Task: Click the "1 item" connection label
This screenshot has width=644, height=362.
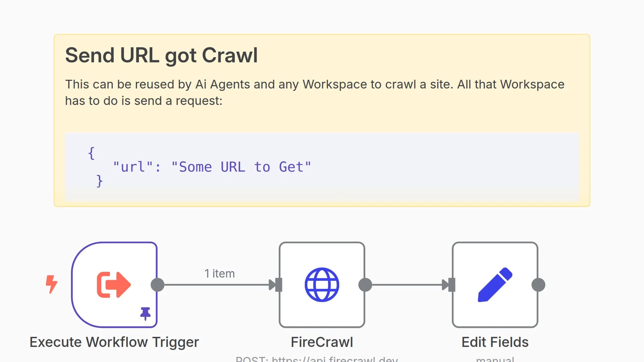Action: point(220,274)
